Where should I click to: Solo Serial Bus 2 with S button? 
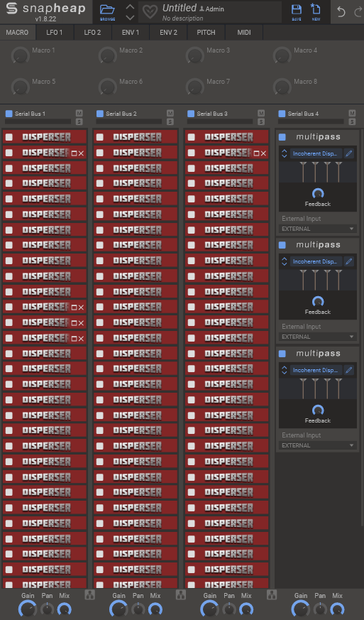point(170,121)
